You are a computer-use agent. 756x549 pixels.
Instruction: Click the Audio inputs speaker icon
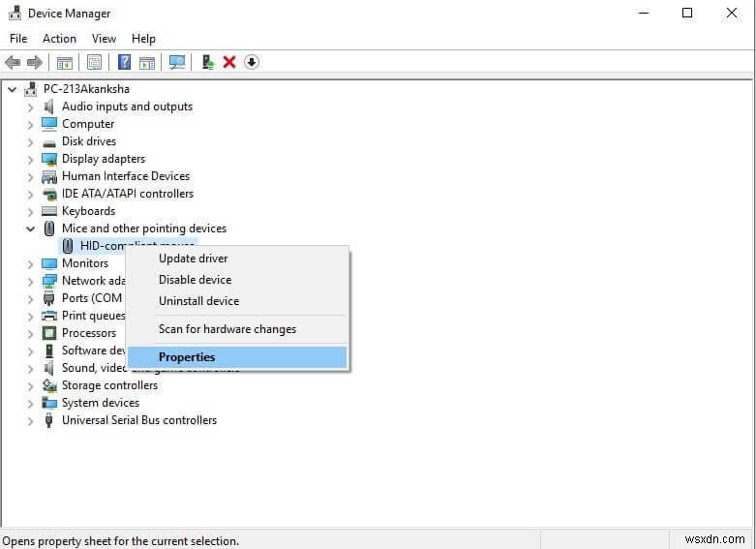pyautogui.click(x=48, y=107)
